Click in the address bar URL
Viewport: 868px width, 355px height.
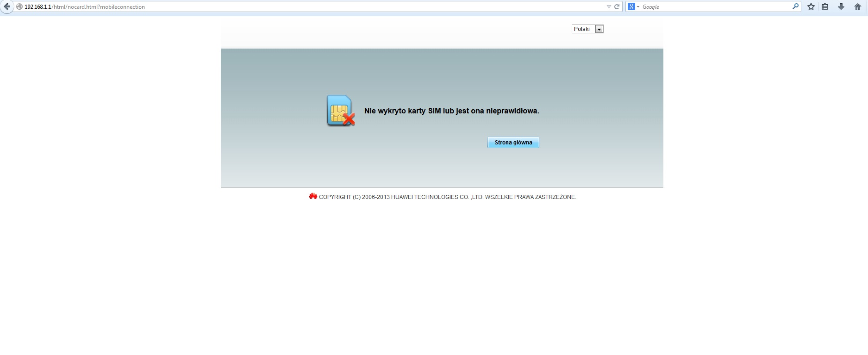278,7
